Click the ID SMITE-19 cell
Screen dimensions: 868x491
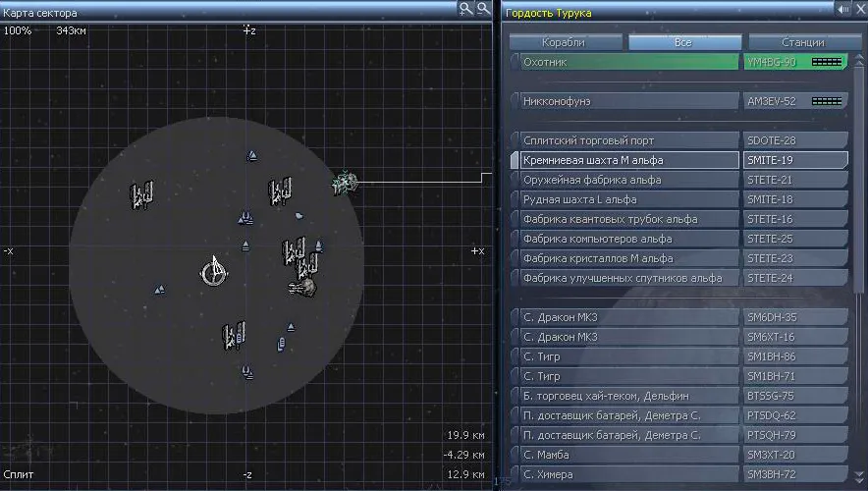click(793, 160)
